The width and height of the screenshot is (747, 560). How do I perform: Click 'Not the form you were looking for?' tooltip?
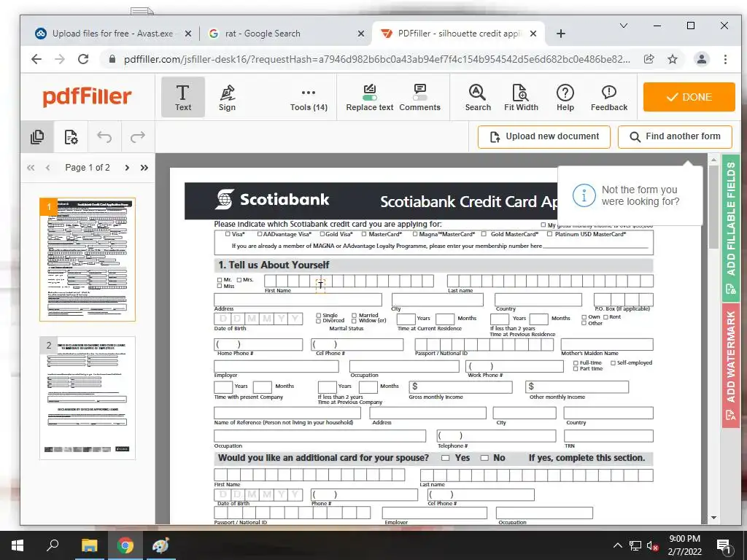[x=630, y=195]
